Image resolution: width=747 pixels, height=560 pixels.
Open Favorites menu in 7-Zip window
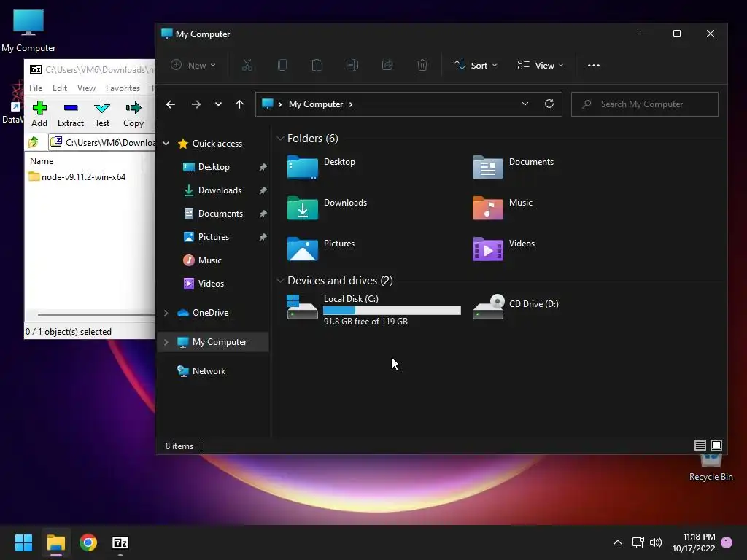click(123, 88)
